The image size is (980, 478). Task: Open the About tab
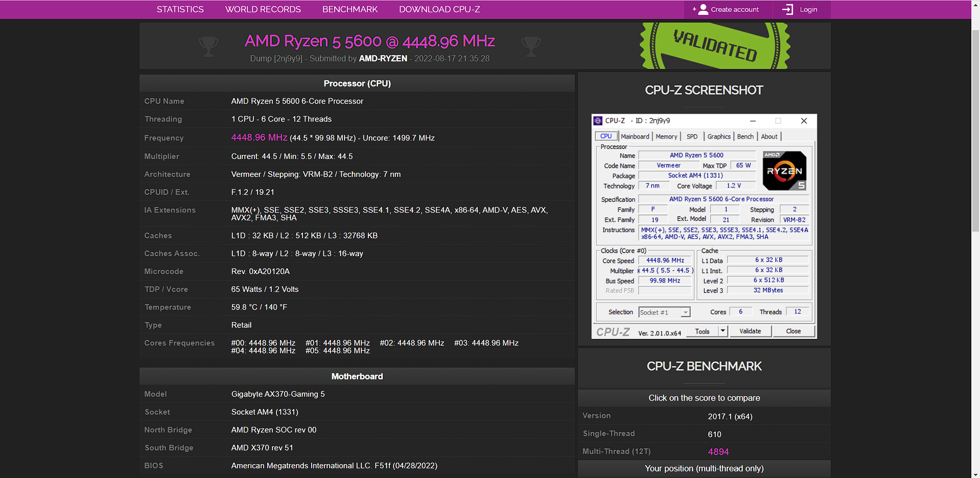pos(769,136)
